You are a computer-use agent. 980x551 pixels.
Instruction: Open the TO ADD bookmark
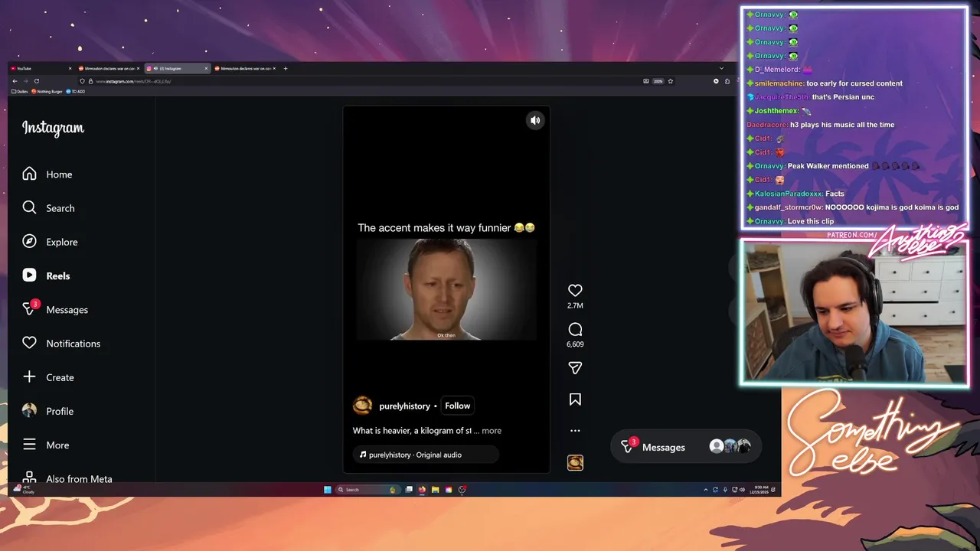76,91
